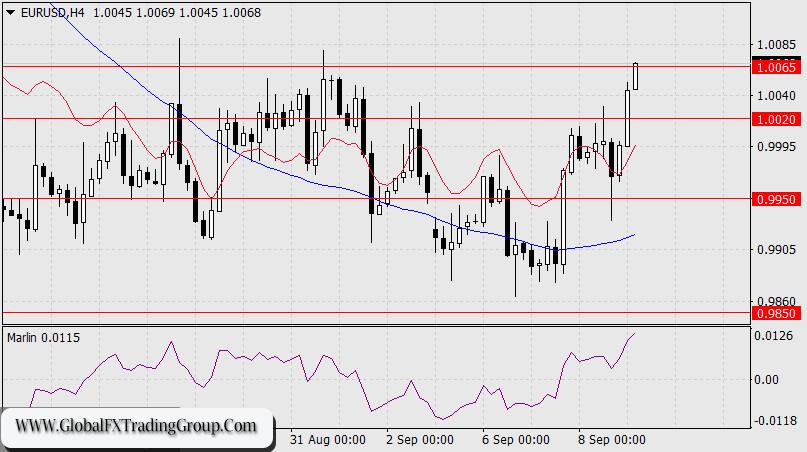Click the 1.0040 price axis value
The height and width of the screenshot is (452, 807).
tap(776, 95)
